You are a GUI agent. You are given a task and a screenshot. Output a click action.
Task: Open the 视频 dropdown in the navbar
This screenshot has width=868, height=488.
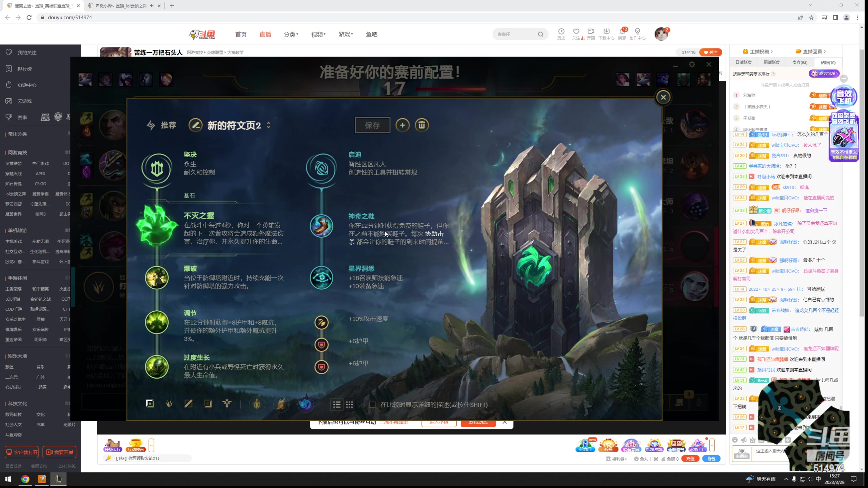(318, 34)
